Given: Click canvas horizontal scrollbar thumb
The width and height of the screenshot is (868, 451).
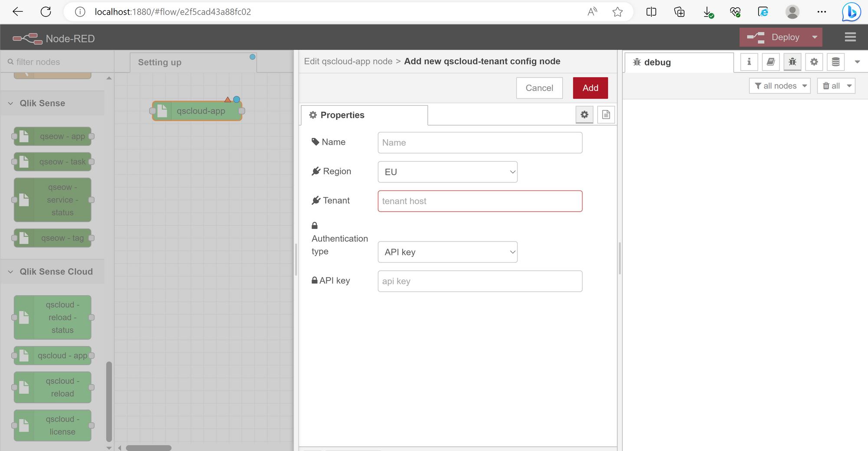Looking at the screenshot, I should pyautogui.click(x=148, y=448).
